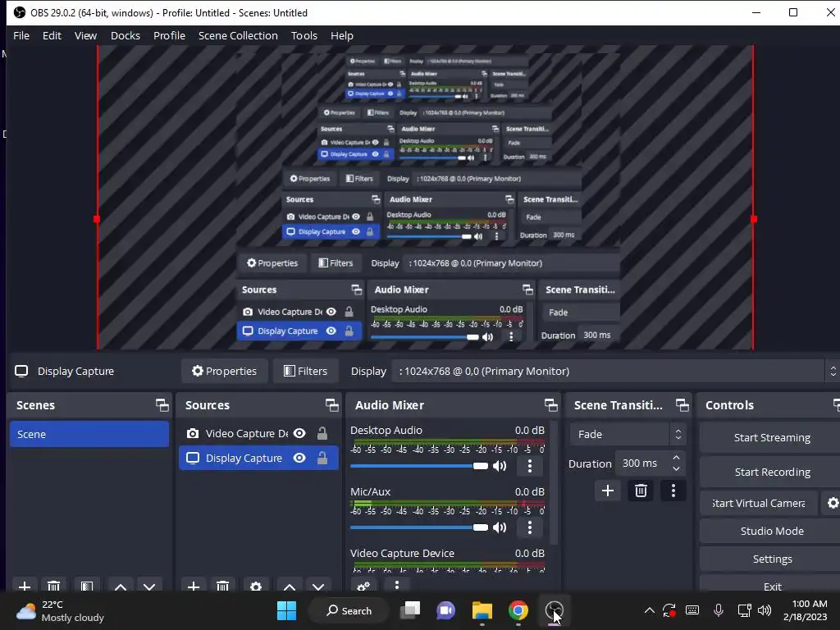Remove the transition with trash button
The width and height of the screenshot is (840, 630).
click(x=641, y=491)
